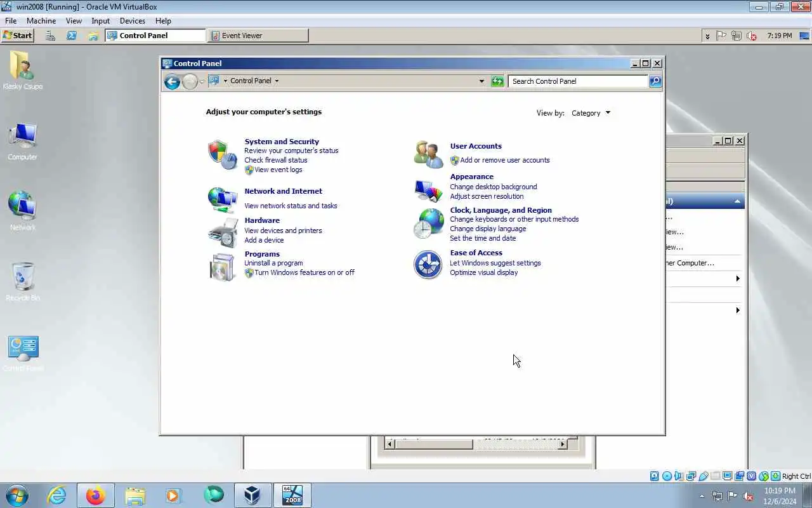The height and width of the screenshot is (508, 812).
Task: Open Internet Explorer from host taskbar
Action: pos(57,495)
